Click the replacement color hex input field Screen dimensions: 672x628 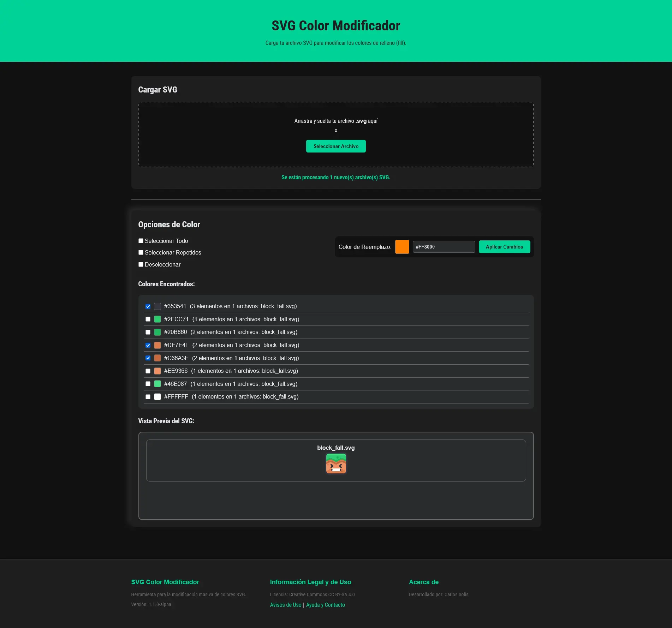pyautogui.click(x=444, y=247)
